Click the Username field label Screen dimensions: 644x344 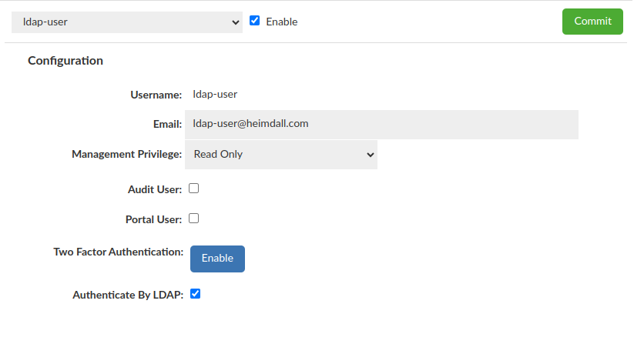click(156, 95)
